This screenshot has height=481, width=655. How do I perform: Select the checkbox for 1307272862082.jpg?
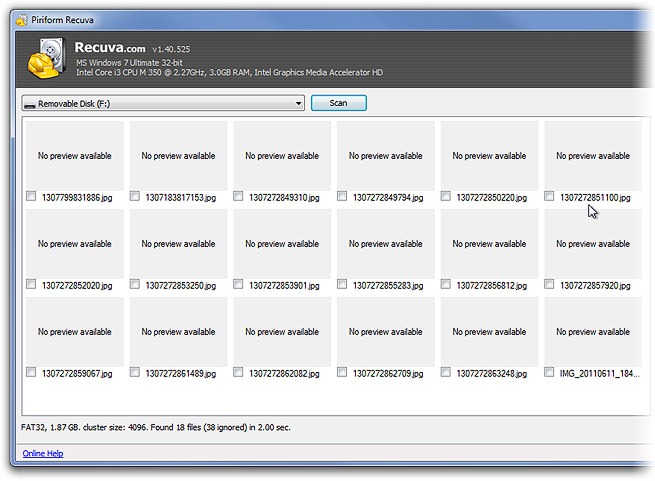pos(238,372)
